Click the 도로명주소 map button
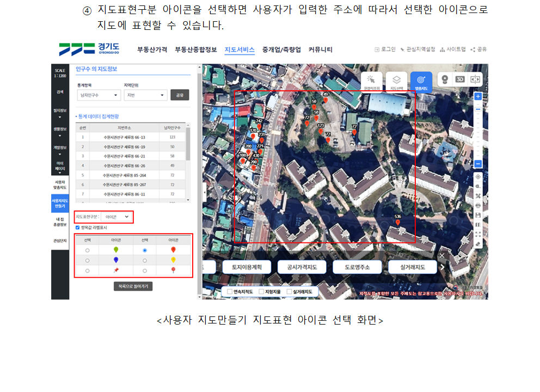This screenshot has height=392, width=540. coord(357,267)
